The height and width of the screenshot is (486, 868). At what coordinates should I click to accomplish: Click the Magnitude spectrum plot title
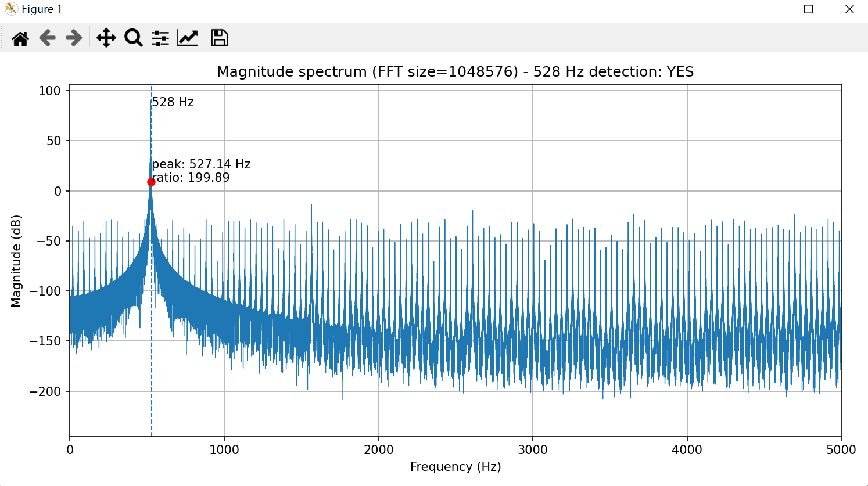click(x=455, y=72)
